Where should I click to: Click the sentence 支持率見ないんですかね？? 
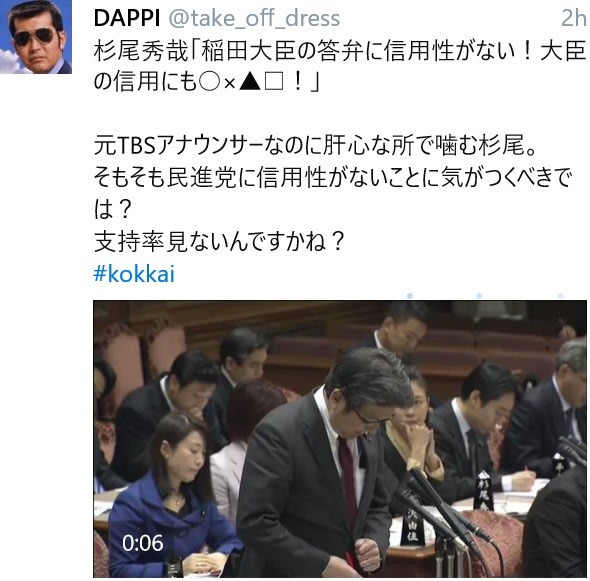pyautogui.click(x=219, y=241)
